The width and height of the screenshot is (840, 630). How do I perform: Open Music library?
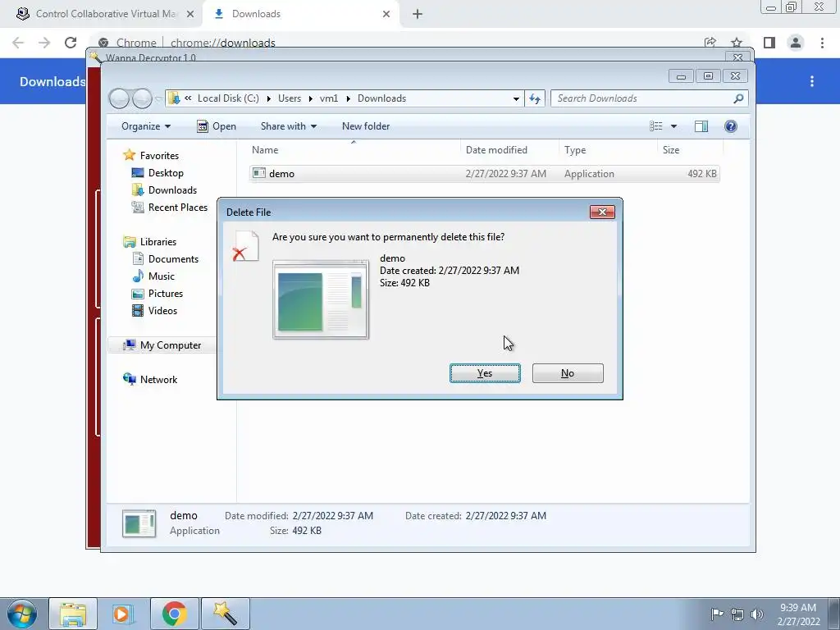(162, 276)
